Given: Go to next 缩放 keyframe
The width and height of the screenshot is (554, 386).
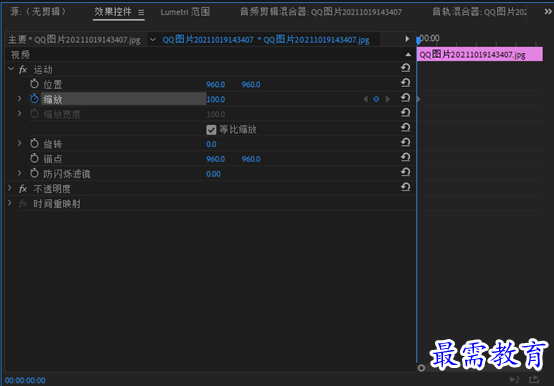Looking at the screenshot, I should click(x=388, y=99).
